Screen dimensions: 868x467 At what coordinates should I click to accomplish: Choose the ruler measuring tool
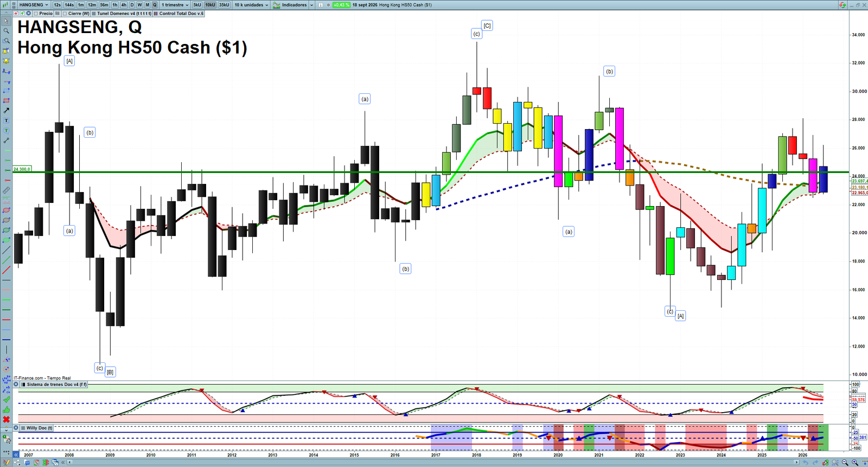[x=7, y=190]
